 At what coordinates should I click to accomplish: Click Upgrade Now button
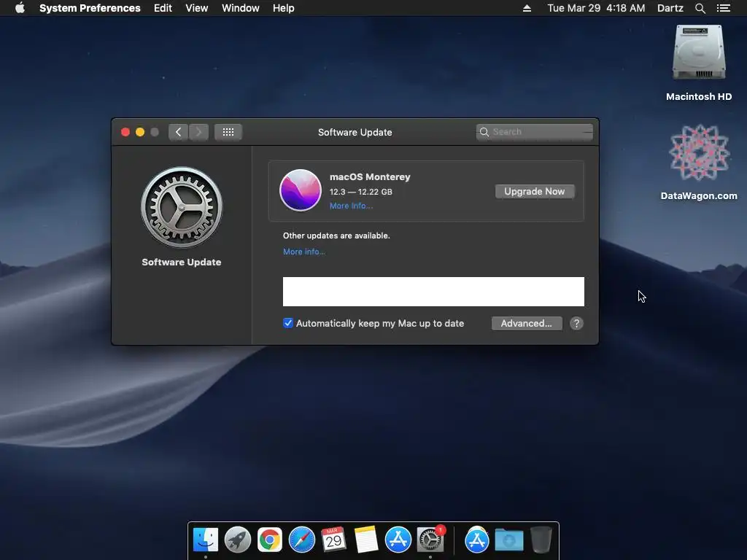click(534, 192)
